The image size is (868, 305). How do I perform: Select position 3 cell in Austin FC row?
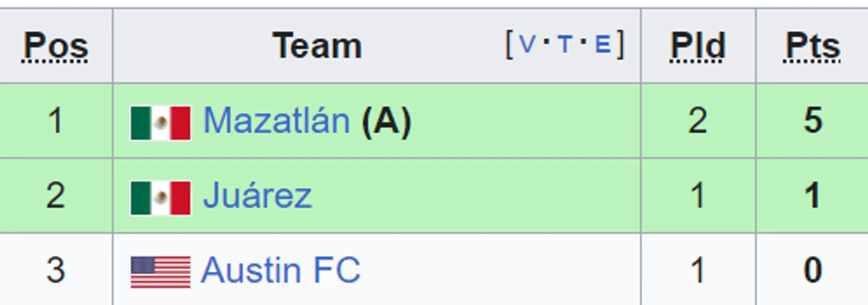tap(56, 270)
